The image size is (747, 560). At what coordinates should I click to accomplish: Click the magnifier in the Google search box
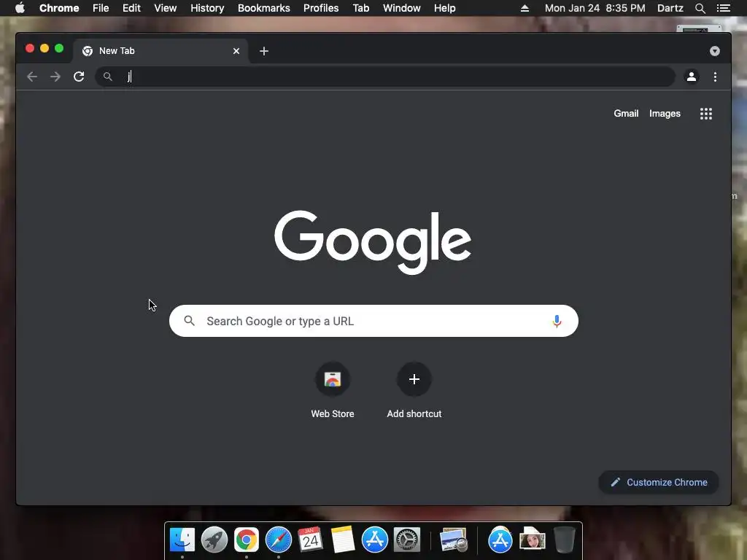tap(189, 321)
